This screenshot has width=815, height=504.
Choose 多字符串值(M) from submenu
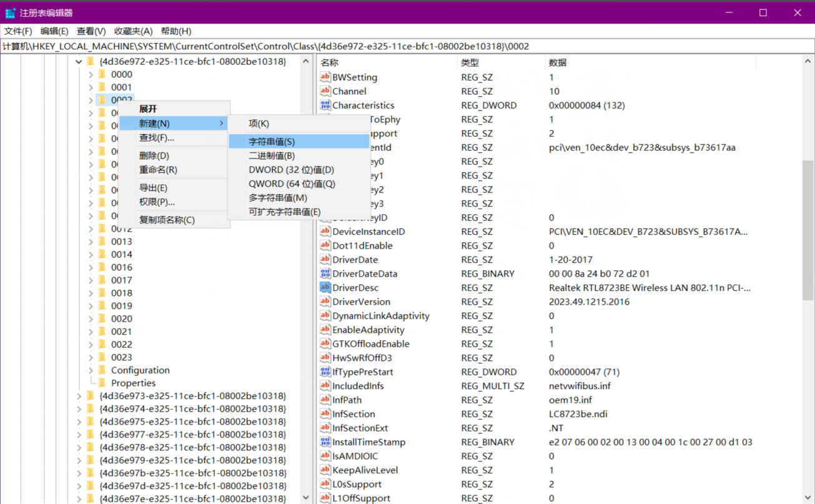299,198
